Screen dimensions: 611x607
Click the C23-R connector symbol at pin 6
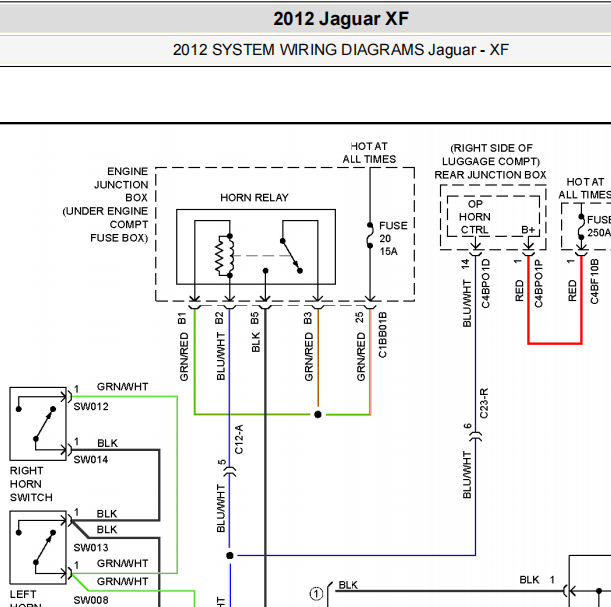coord(475,437)
